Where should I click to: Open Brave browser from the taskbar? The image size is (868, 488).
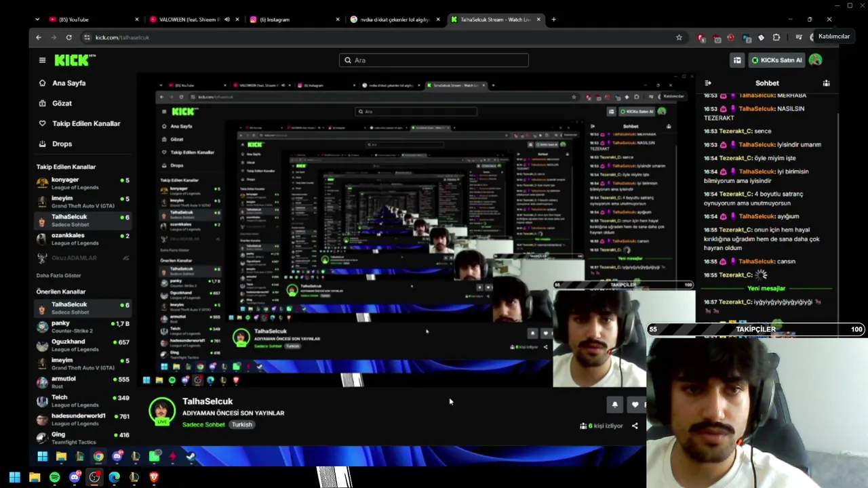(x=154, y=478)
